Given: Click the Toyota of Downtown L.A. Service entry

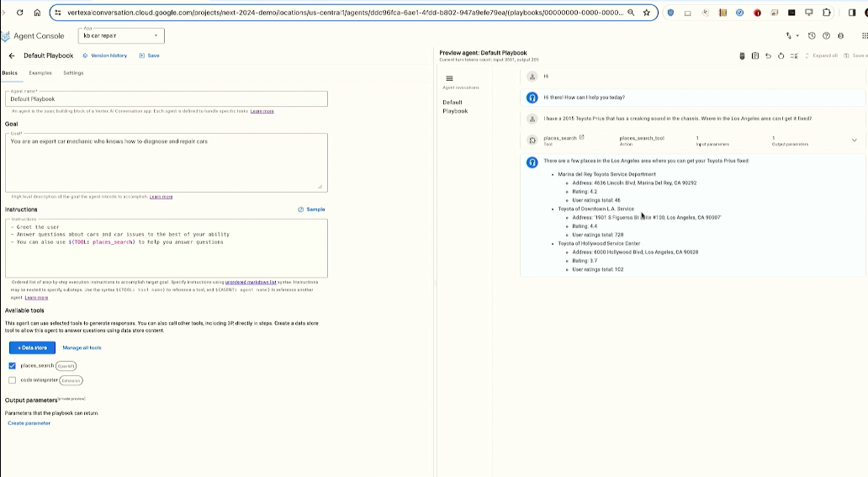Looking at the screenshot, I should (596, 209).
